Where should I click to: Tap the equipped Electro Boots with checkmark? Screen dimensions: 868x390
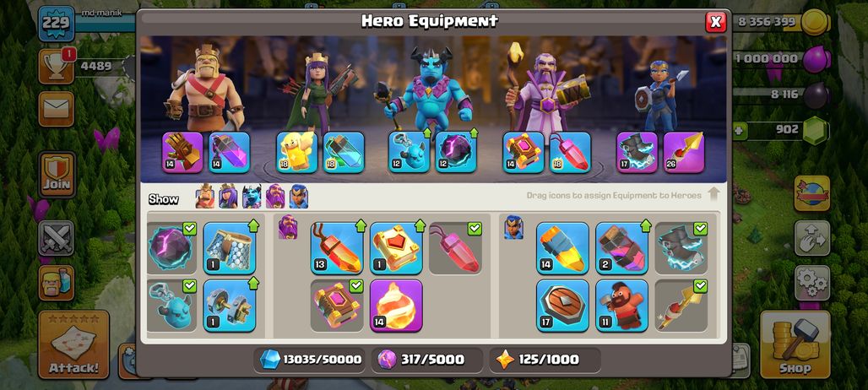click(x=681, y=248)
